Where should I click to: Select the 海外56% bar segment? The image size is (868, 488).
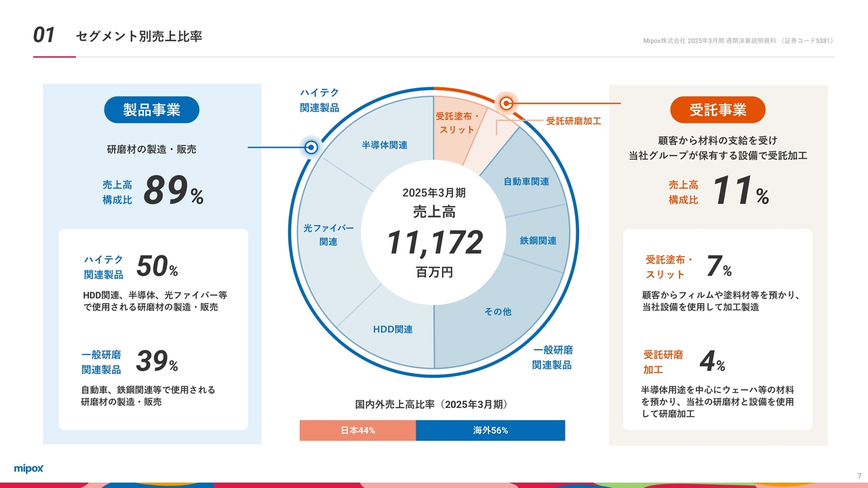(490, 430)
